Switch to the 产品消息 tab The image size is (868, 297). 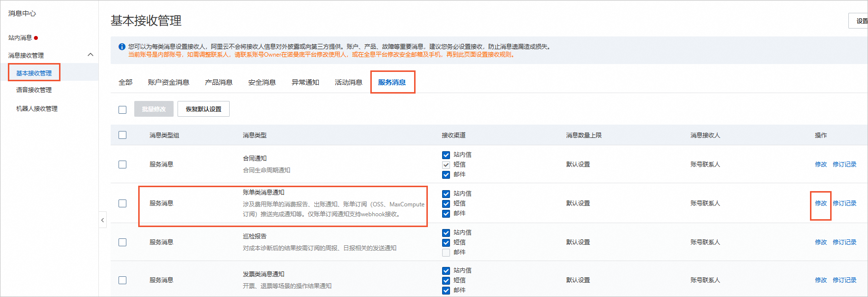[219, 82]
